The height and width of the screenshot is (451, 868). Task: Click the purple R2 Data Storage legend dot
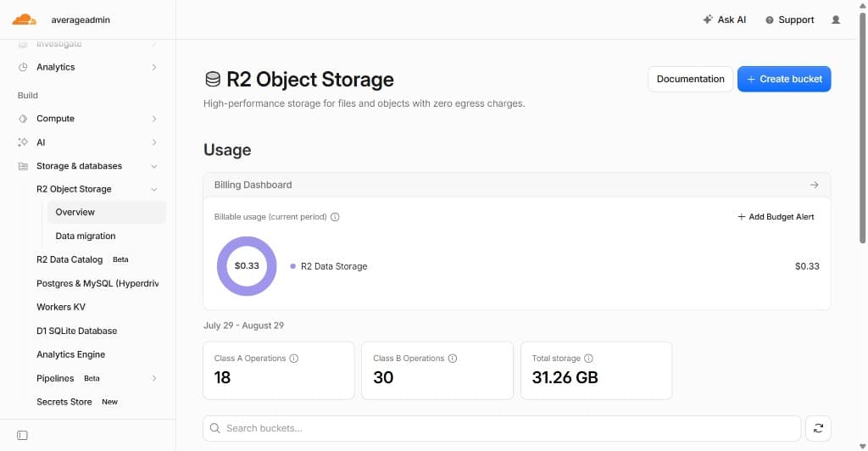coord(292,266)
